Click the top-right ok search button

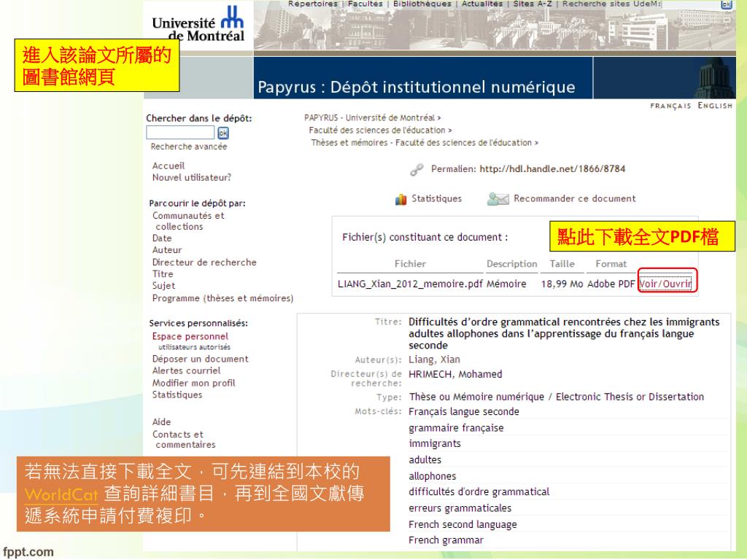[726, 4]
